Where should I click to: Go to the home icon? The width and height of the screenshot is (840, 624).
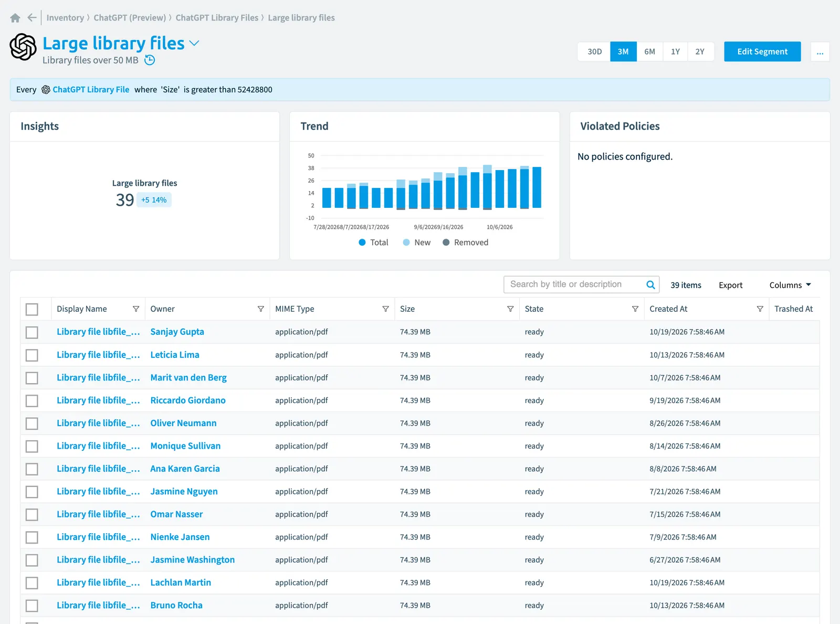click(x=15, y=18)
